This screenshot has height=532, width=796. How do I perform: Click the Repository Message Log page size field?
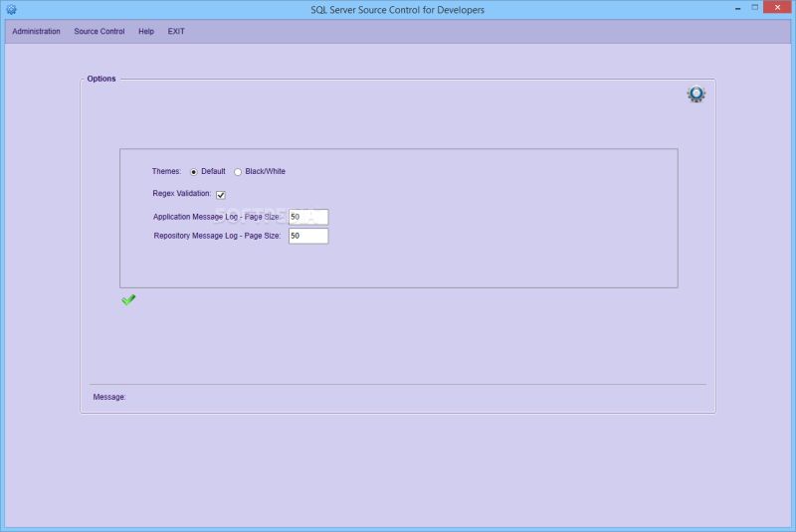click(308, 236)
